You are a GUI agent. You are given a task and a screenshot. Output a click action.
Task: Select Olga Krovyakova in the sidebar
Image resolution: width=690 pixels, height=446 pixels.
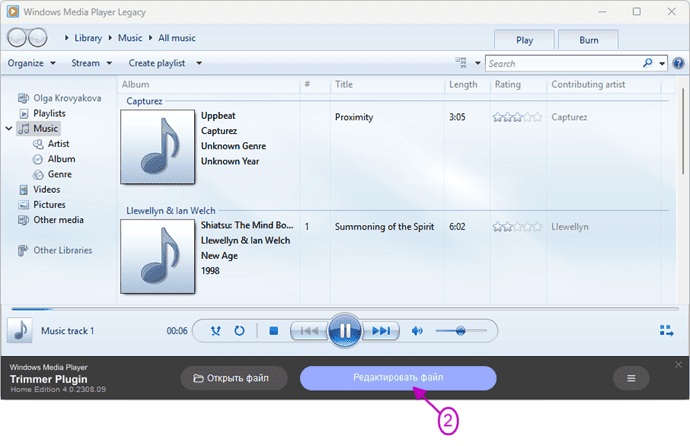pyautogui.click(x=59, y=98)
